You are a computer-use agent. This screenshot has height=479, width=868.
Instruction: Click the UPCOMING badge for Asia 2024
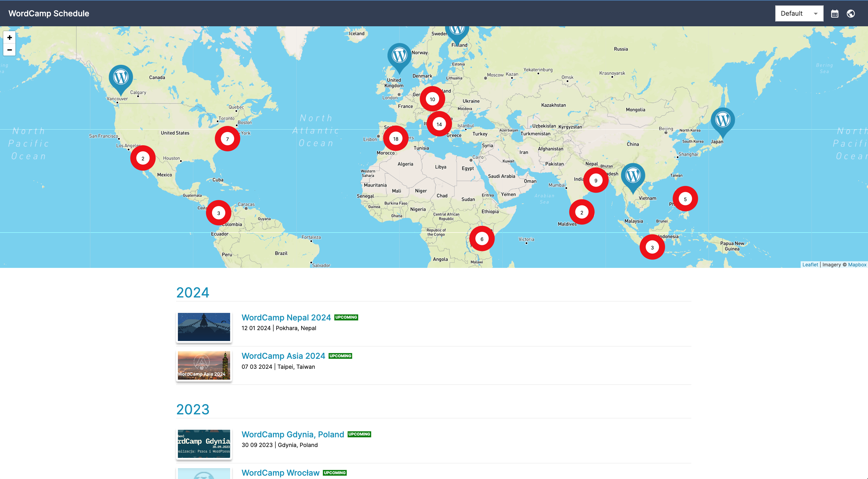340,356
